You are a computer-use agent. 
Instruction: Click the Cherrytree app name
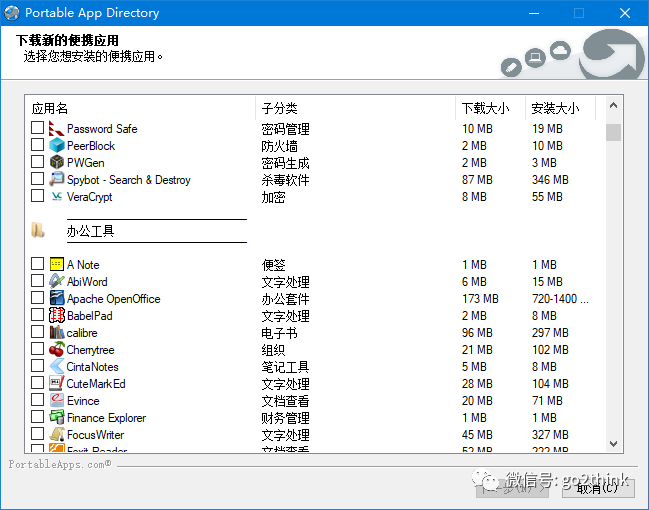[x=90, y=350]
